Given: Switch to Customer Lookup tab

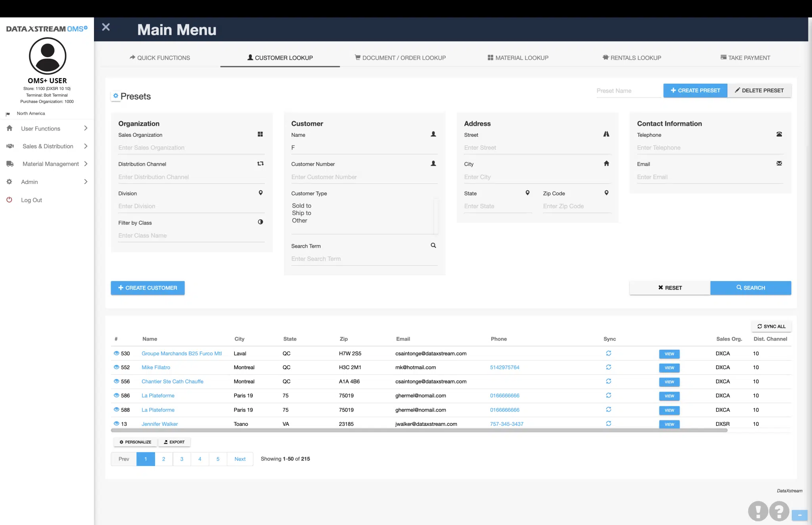Looking at the screenshot, I should (x=280, y=58).
